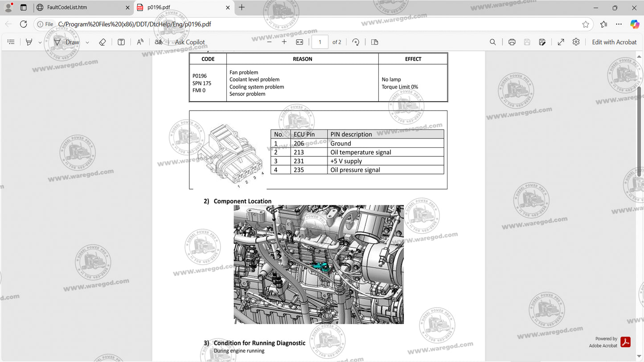The width and height of the screenshot is (644, 362).
Task: Open the table of contents panel
Action: 11,42
